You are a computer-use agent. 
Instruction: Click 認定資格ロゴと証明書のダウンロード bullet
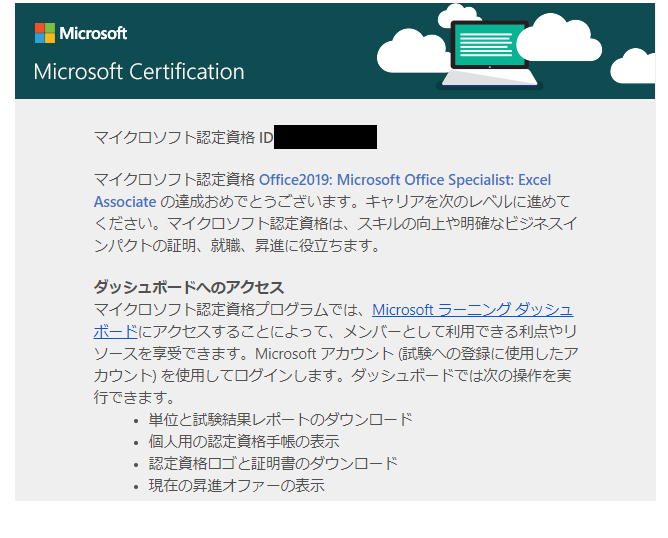point(273,463)
